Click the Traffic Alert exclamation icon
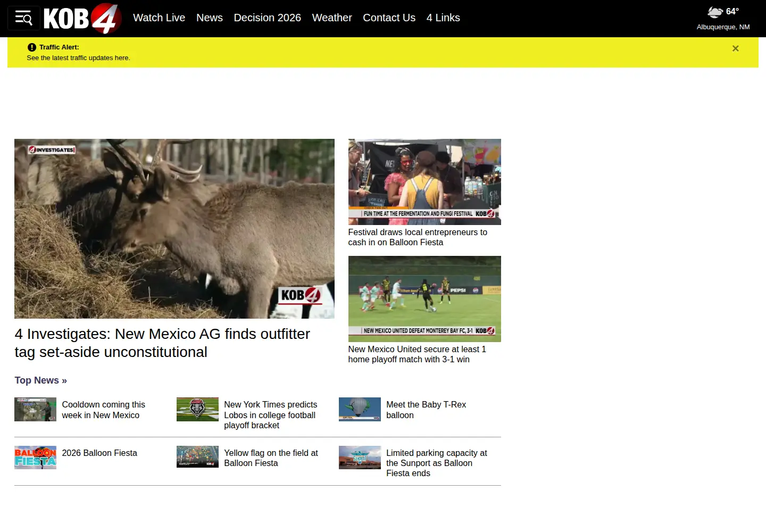Screen dimensions: 766x532 pyautogui.click(x=32, y=47)
